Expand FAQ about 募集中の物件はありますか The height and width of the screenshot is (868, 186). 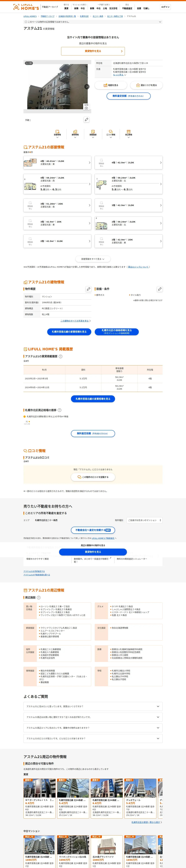pos(93,728)
